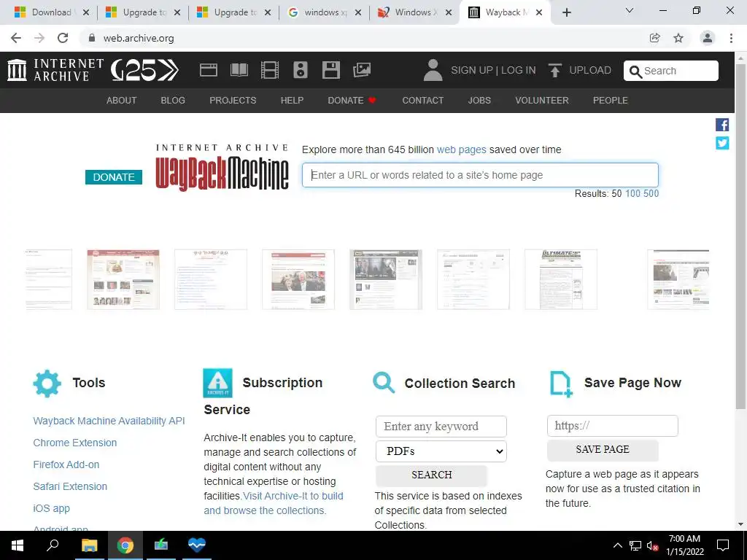Click the Tools gear icon
The height and width of the screenshot is (560, 747).
pyautogui.click(x=47, y=384)
